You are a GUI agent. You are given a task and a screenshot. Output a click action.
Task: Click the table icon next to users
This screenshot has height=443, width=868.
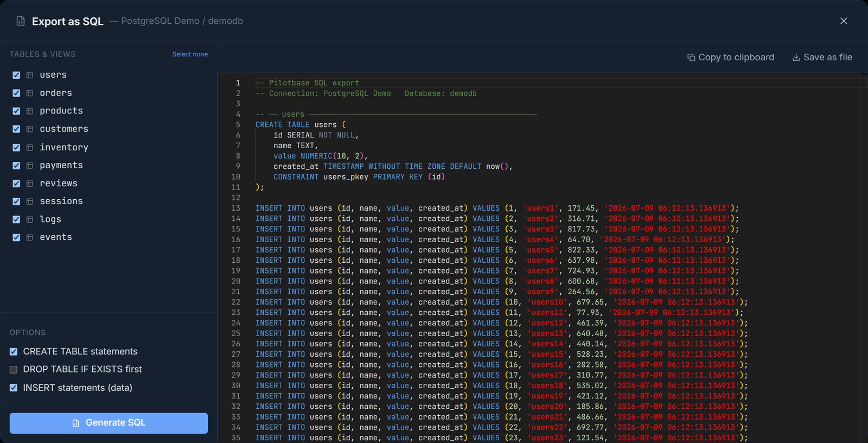30,75
